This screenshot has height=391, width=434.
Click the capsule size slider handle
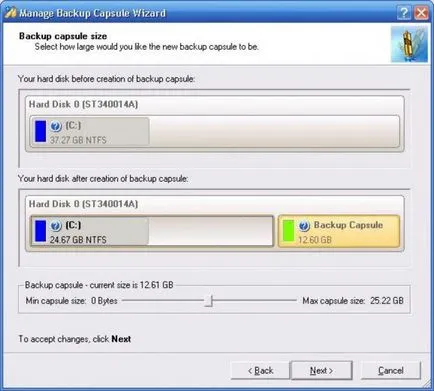tap(209, 300)
